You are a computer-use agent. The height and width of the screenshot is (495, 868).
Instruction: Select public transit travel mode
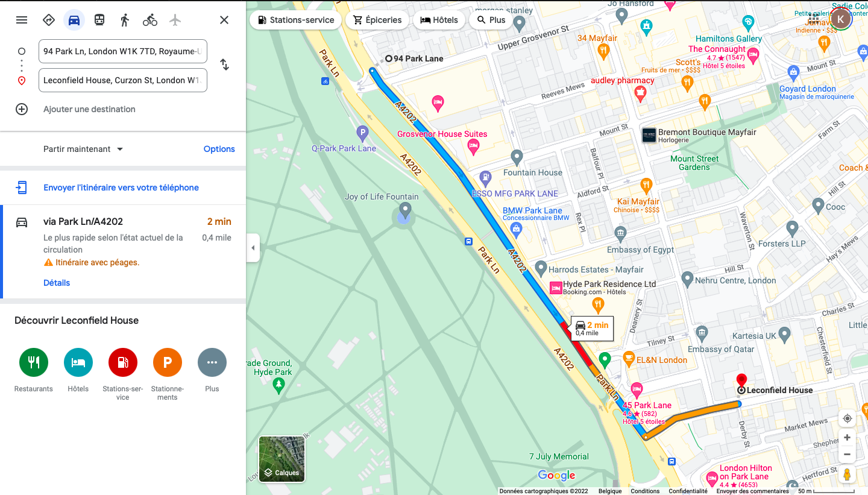(99, 20)
